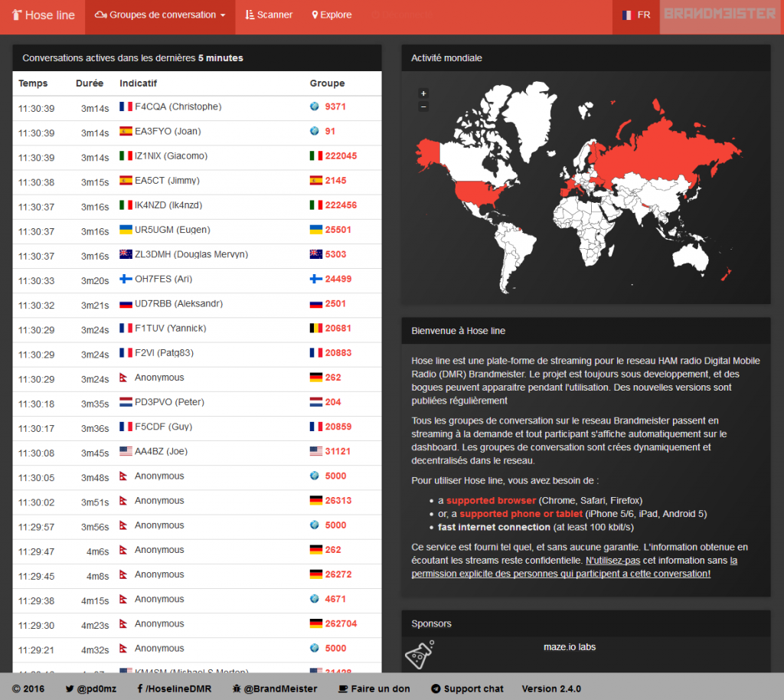This screenshot has width=784, height=700.
Task: Open talkgroup 26272 link
Action: [338, 574]
